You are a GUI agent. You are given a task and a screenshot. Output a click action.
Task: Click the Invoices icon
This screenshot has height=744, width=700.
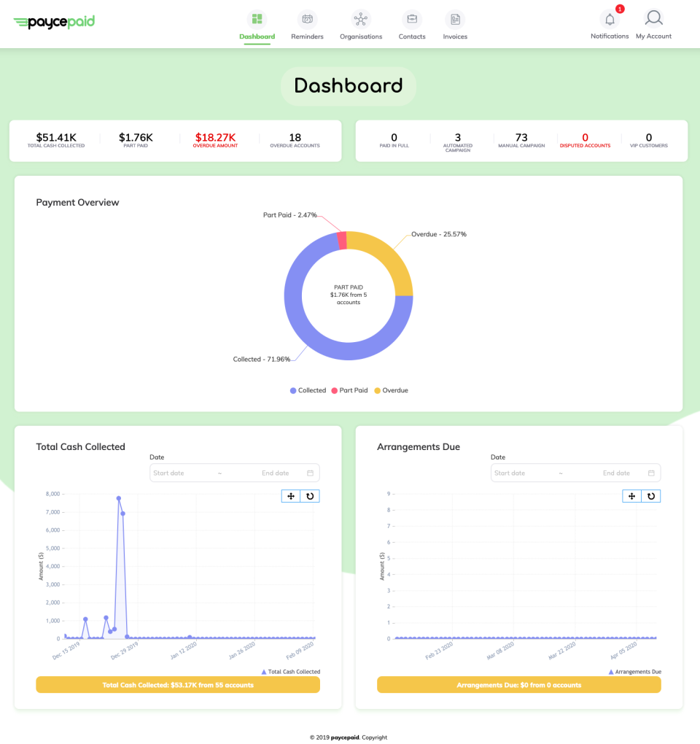point(454,18)
